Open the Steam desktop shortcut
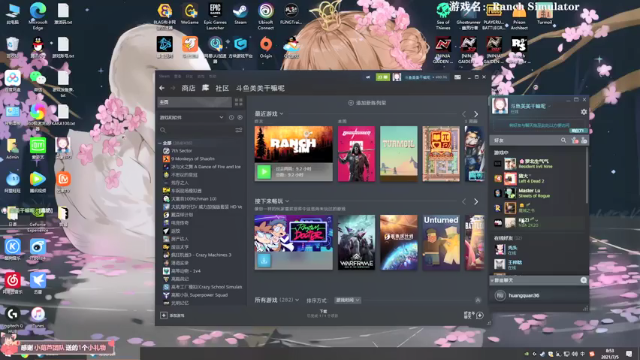The height and width of the screenshot is (360, 640). click(240, 13)
